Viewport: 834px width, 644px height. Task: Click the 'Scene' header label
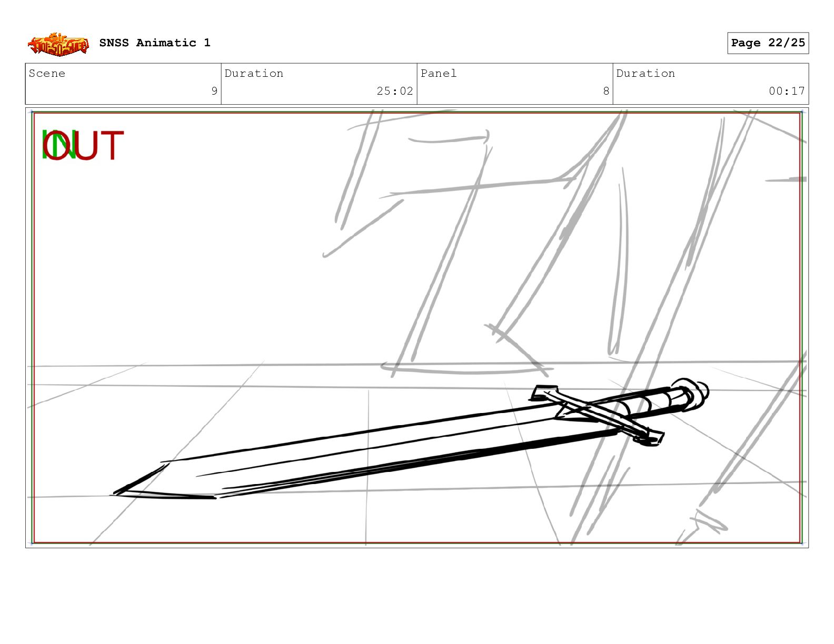tap(47, 73)
